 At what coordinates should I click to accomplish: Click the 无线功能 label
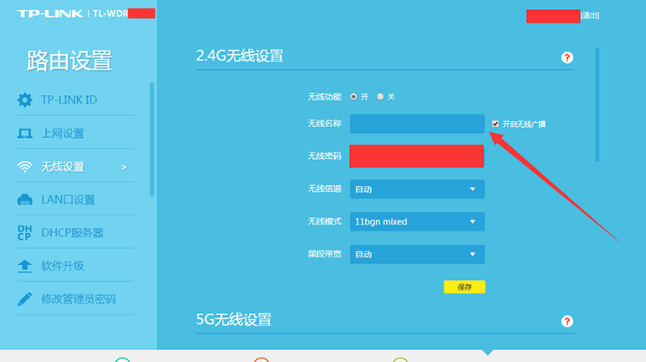(x=325, y=97)
